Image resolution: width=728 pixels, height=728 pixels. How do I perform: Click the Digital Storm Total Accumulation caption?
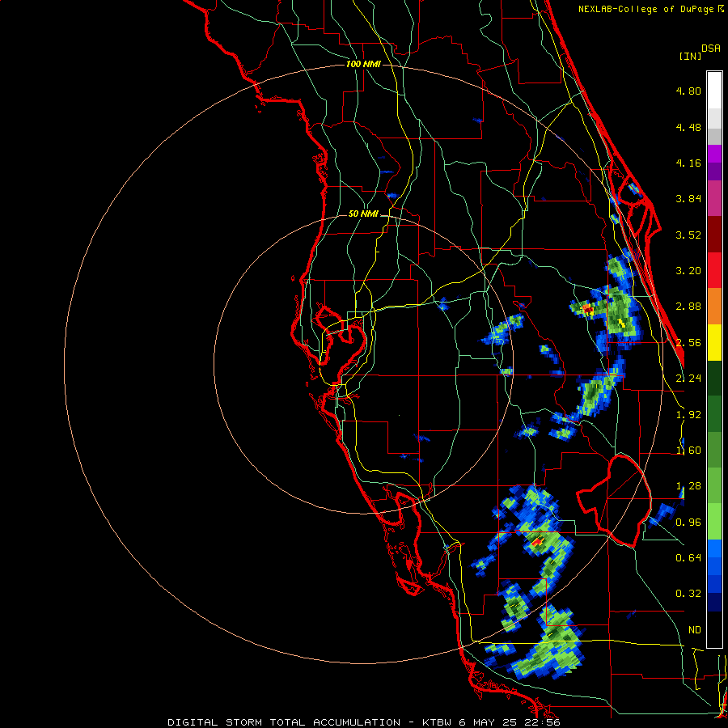[x=363, y=722]
